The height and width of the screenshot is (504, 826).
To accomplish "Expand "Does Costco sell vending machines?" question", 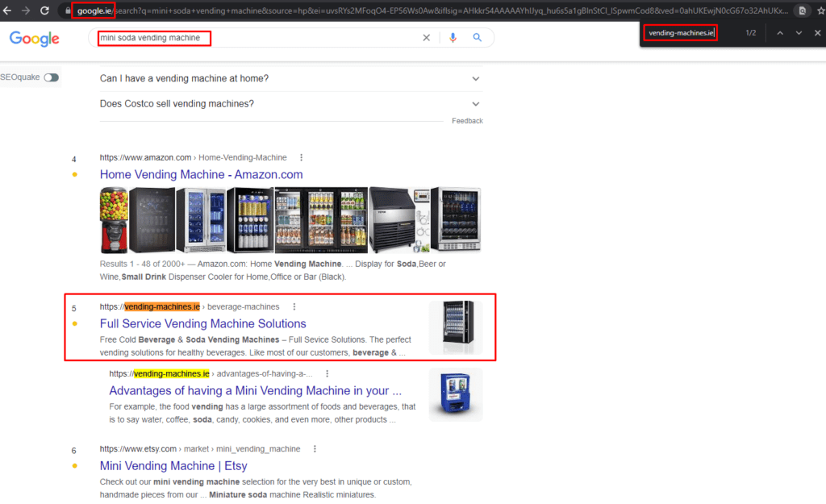I will 290,104.
